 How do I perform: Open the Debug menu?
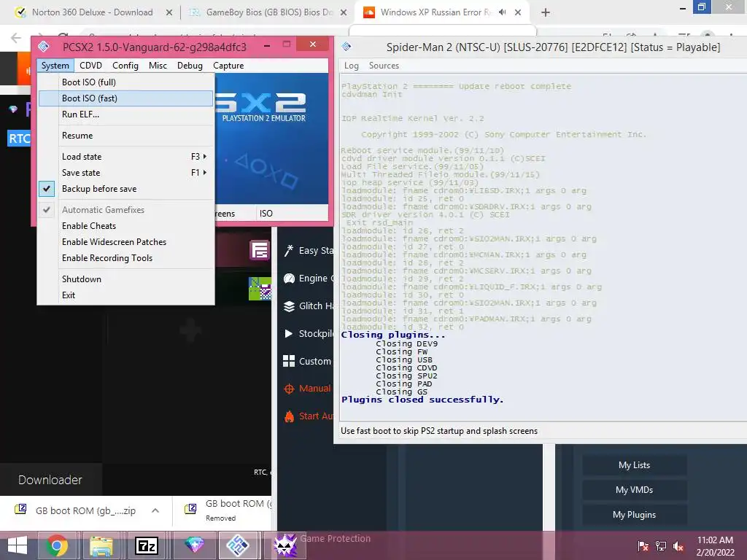(190, 65)
